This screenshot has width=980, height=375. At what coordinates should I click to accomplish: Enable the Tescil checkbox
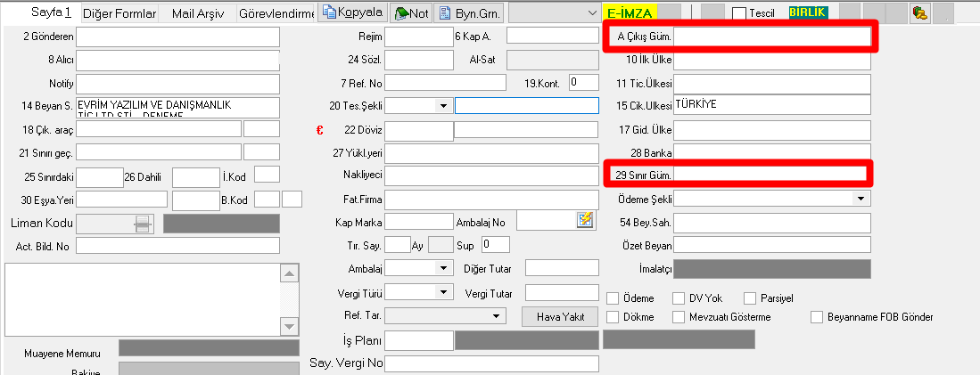[739, 13]
